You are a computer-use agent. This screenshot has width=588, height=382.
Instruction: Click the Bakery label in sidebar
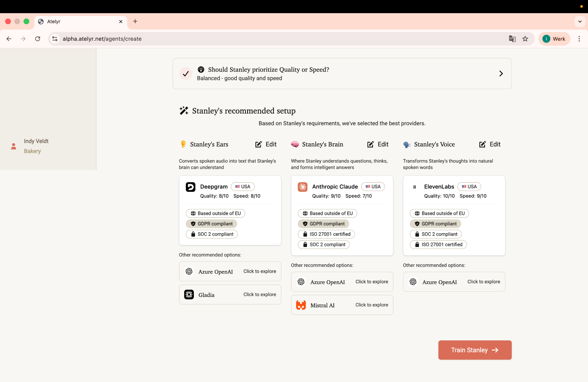point(32,151)
